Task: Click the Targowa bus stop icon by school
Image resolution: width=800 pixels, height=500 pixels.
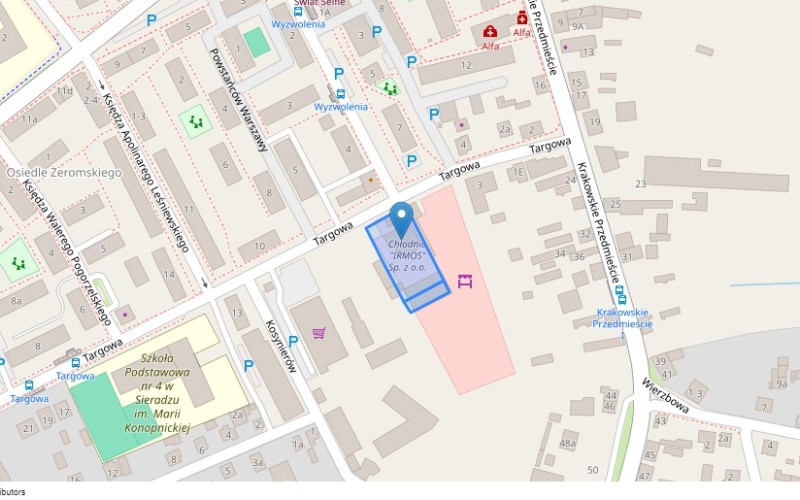Action: [76, 363]
